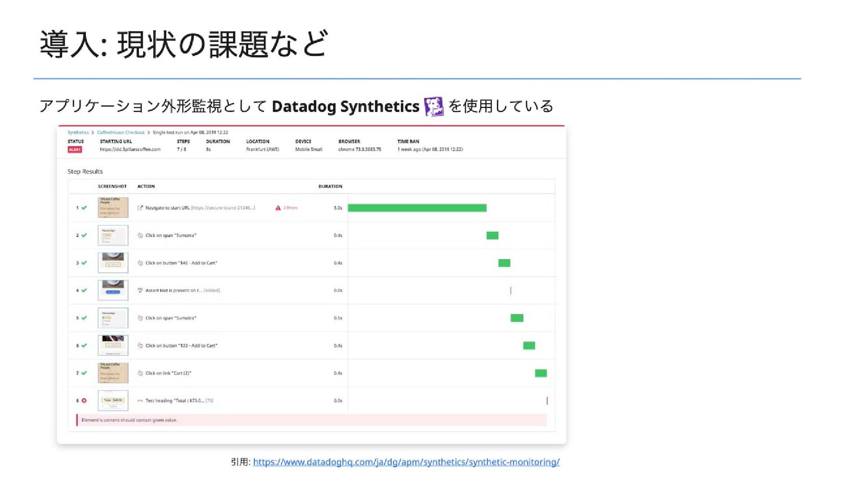Click the click-action icon in step 5

[140, 318]
